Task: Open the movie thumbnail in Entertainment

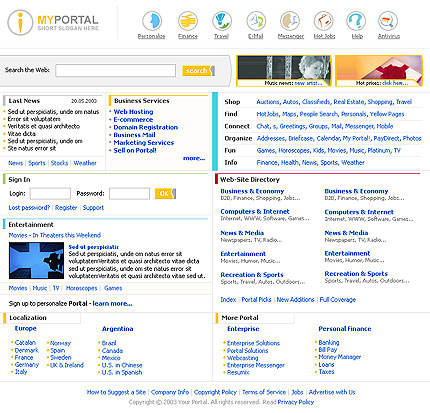Action: [x=36, y=261]
